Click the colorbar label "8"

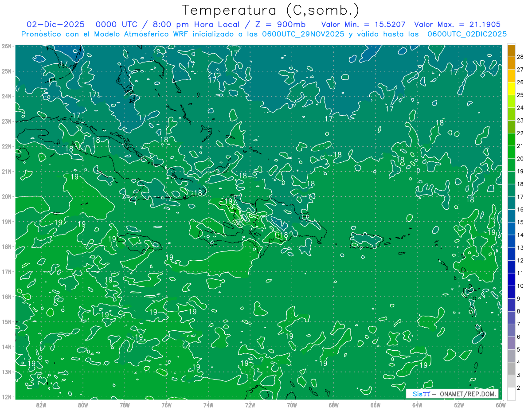click(x=519, y=311)
